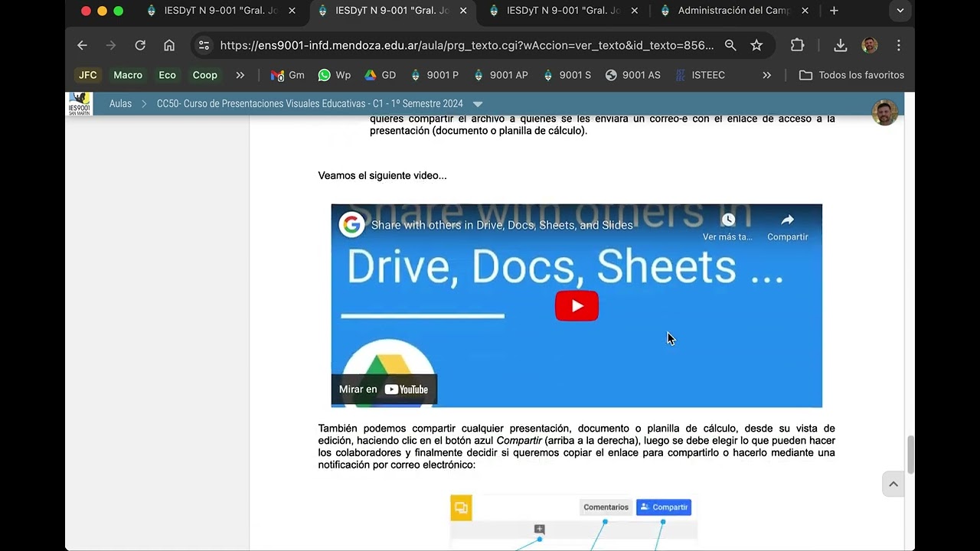The width and height of the screenshot is (980, 551).
Task: Open the Chrome profile avatar
Action: click(x=870, y=45)
